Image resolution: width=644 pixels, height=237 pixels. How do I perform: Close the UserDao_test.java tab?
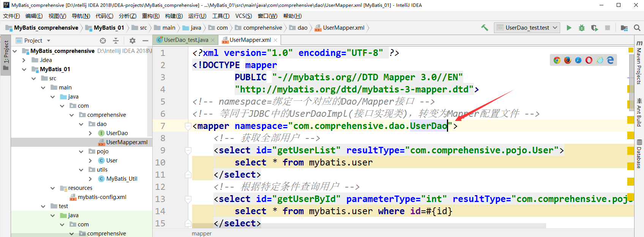pos(213,40)
